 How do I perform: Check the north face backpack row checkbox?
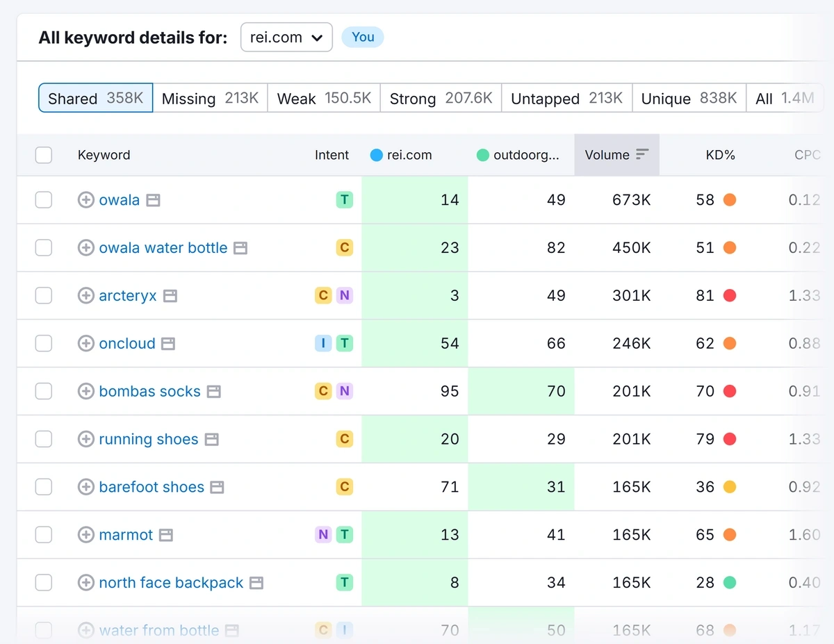pyautogui.click(x=44, y=583)
